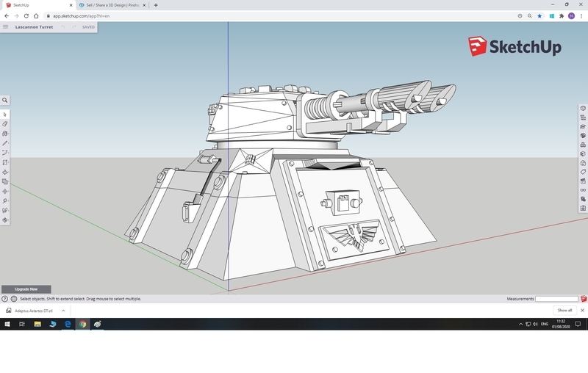The width and height of the screenshot is (588, 373).
Task: Select the Push/Pull tool
Action: [5, 173]
